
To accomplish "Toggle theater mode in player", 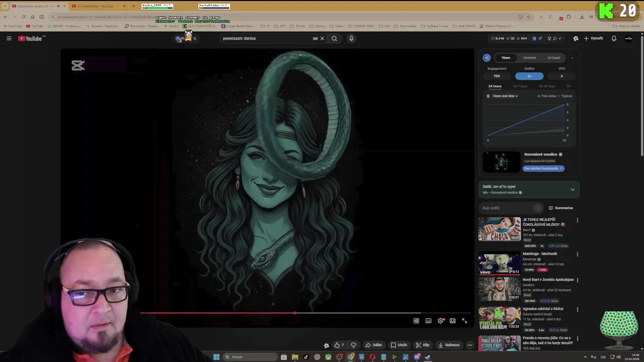I will (x=452, y=321).
